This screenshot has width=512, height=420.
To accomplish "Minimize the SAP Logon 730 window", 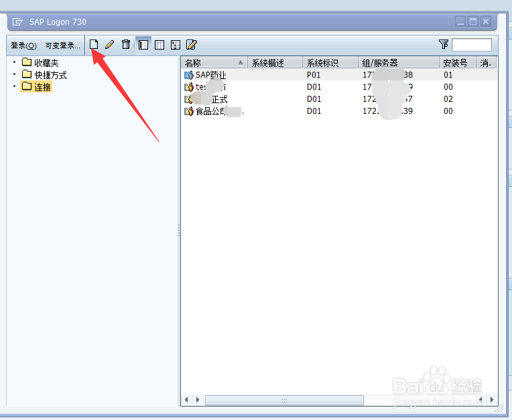I will 460,21.
